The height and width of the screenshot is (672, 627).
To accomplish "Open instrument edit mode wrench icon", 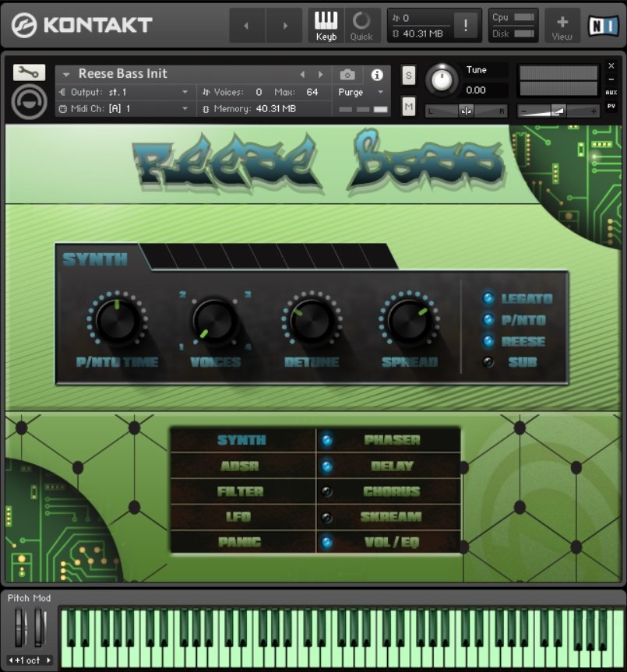I will tap(29, 72).
